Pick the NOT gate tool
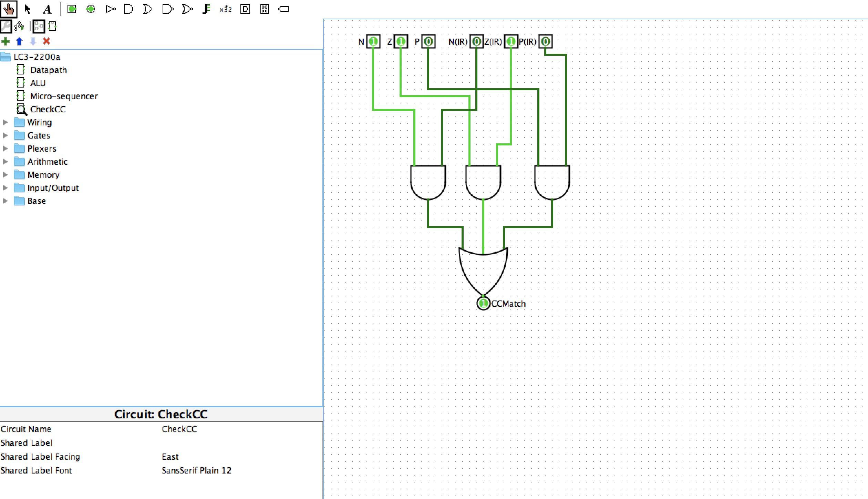This screenshot has width=868, height=499. (110, 9)
